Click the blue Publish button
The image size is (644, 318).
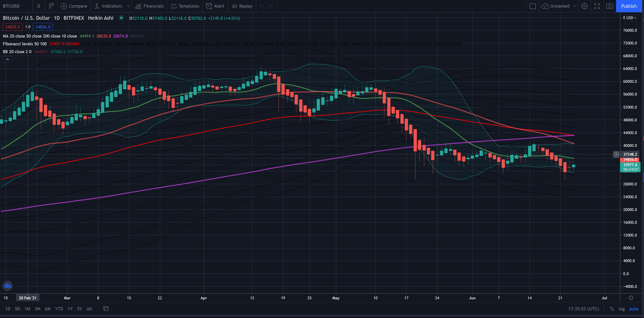(629, 6)
